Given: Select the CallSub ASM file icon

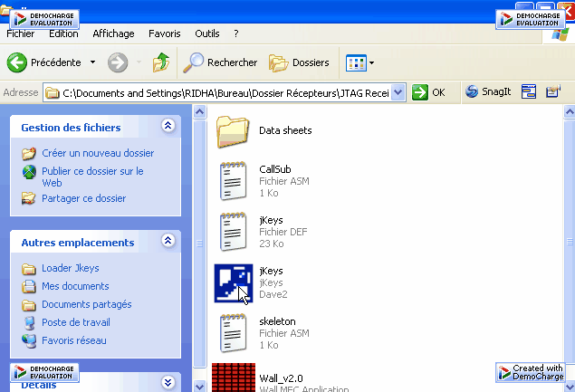Looking at the screenshot, I should [x=233, y=180].
